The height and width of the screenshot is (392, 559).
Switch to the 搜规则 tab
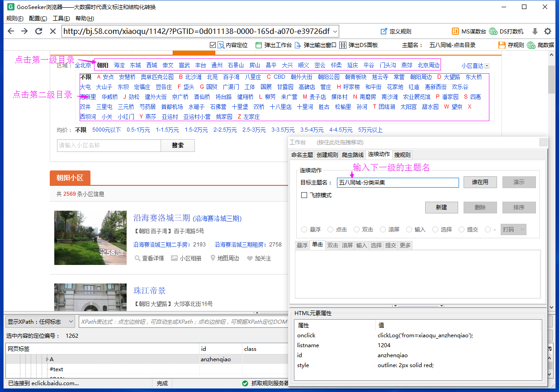click(403, 155)
